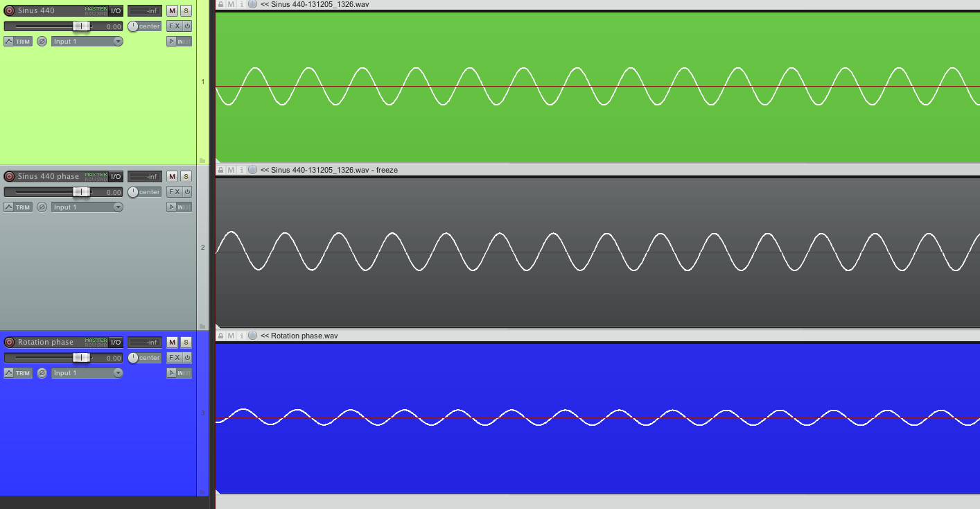
Task: Click the item volume knob on Rotation phase.wav
Action: point(252,336)
